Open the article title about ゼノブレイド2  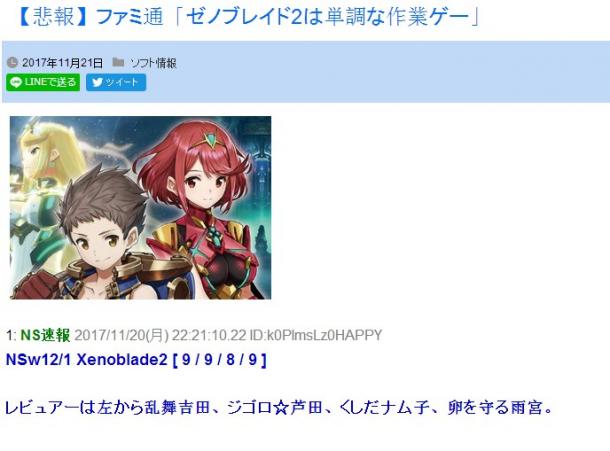click(x=249, y=17)
